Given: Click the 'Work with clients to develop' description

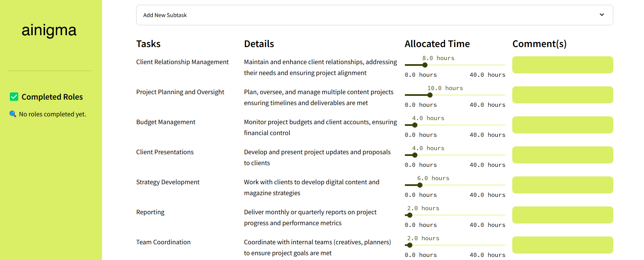Looking at the screenshot, I should pos(312,187).
